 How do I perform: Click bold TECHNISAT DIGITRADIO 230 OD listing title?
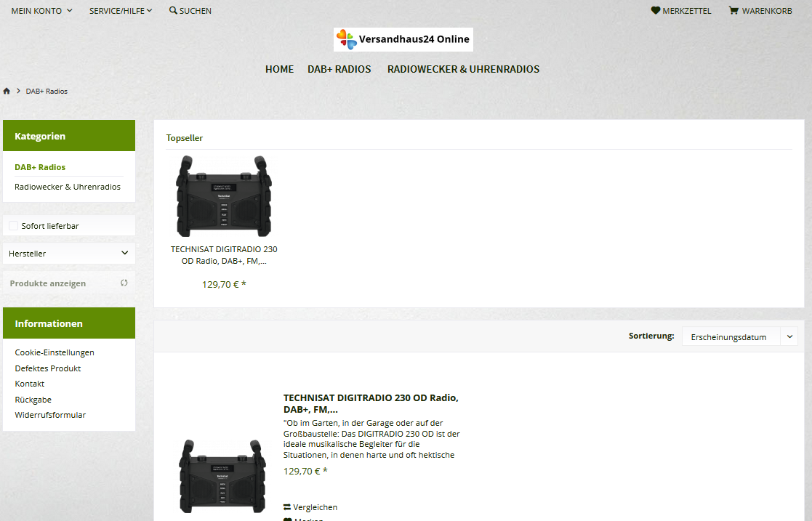point(371,403)
